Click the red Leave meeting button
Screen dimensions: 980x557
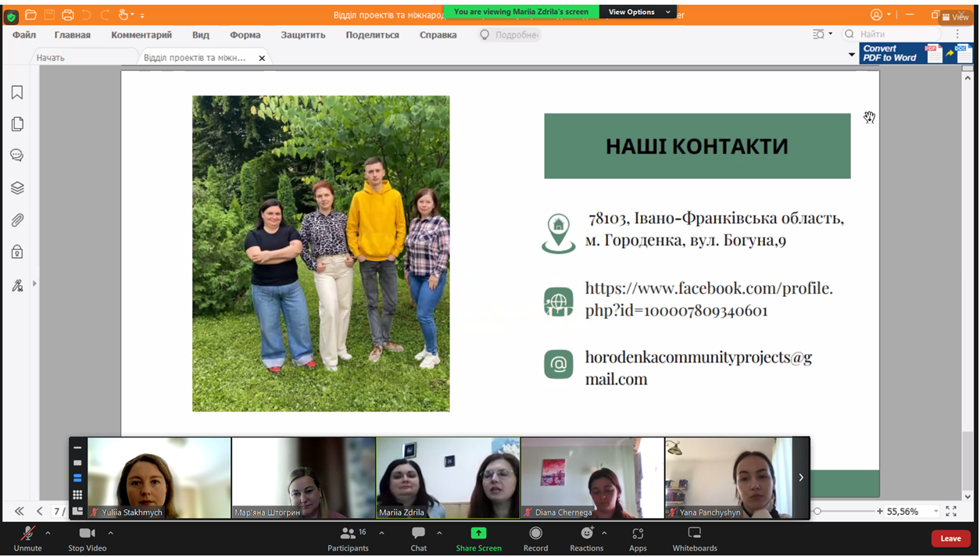(950, 538)
